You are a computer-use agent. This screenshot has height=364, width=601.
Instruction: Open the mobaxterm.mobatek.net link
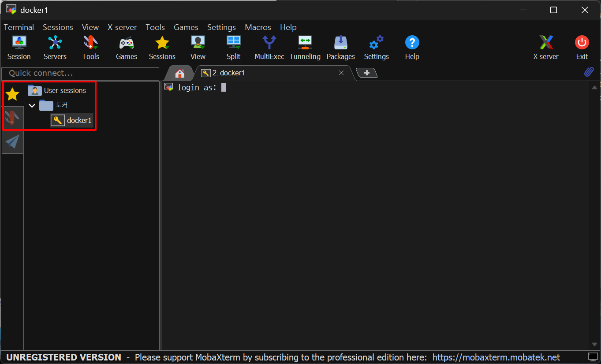click(x=496, y=357)
